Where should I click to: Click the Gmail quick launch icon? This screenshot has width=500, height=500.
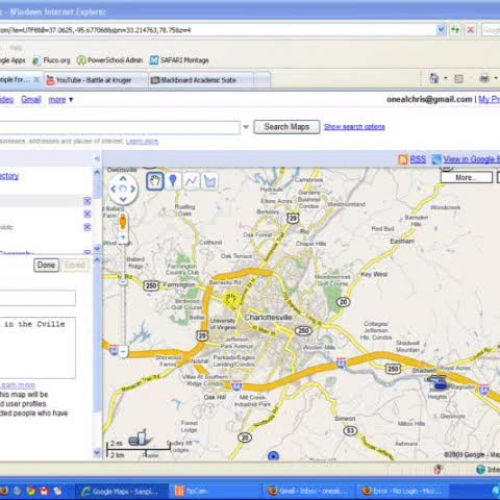[x=44, y=491]
